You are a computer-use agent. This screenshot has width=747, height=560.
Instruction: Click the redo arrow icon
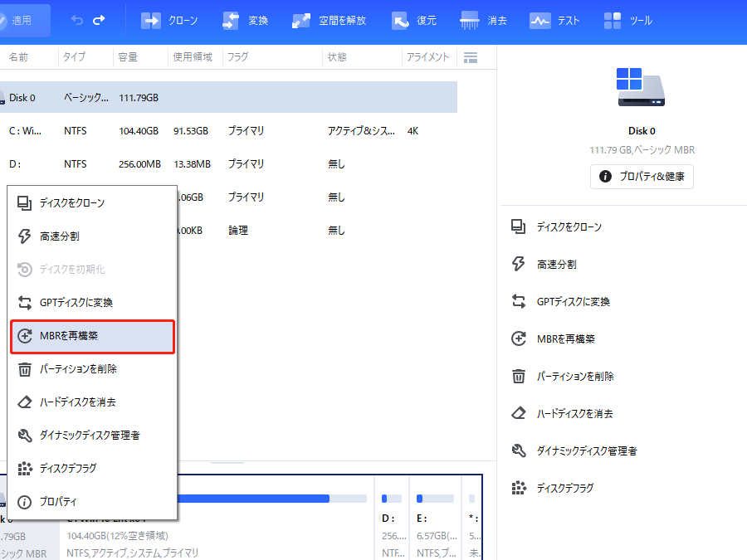(100, 21)
